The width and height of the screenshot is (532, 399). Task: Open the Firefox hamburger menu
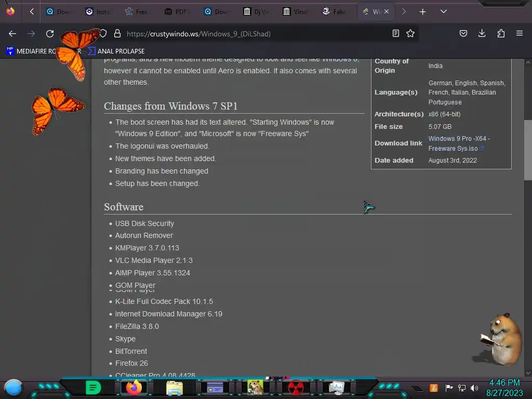click(x=520, y=33)
